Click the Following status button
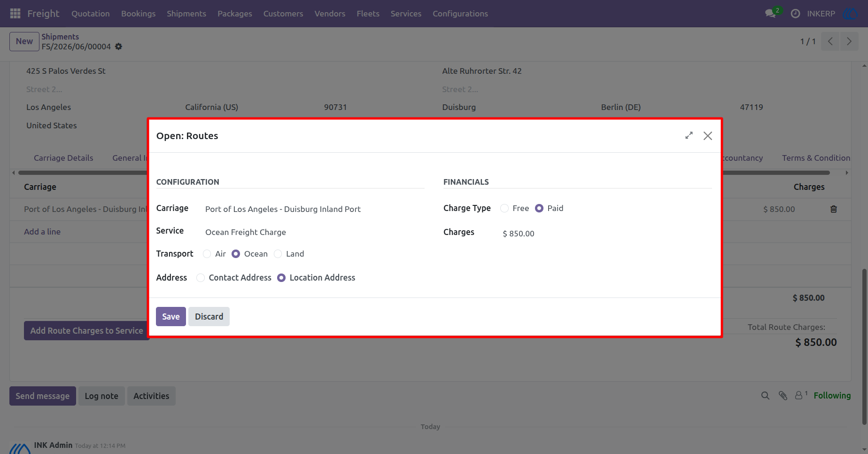Image resolution: width=868 pixels, height=454 pixels. pyautogui.click(x=832, y=396)
